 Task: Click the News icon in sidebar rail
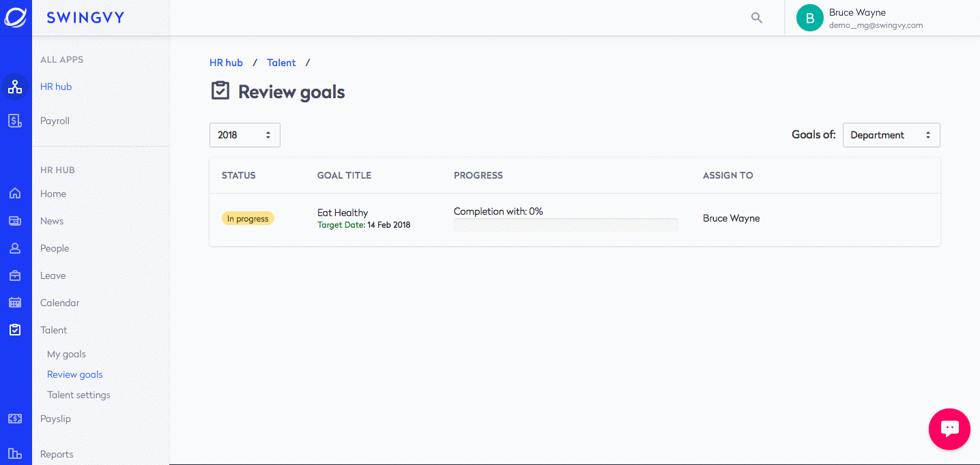(15, 221)
